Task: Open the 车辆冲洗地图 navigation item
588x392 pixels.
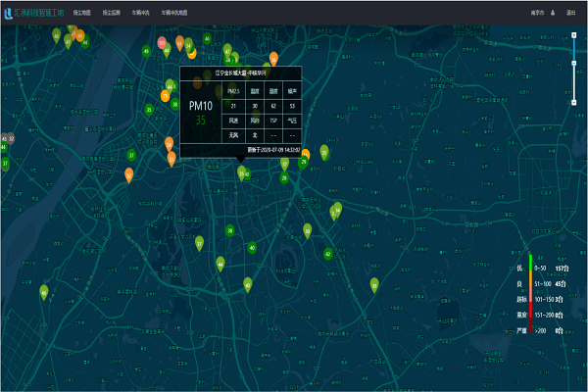Action: [174, 13]
